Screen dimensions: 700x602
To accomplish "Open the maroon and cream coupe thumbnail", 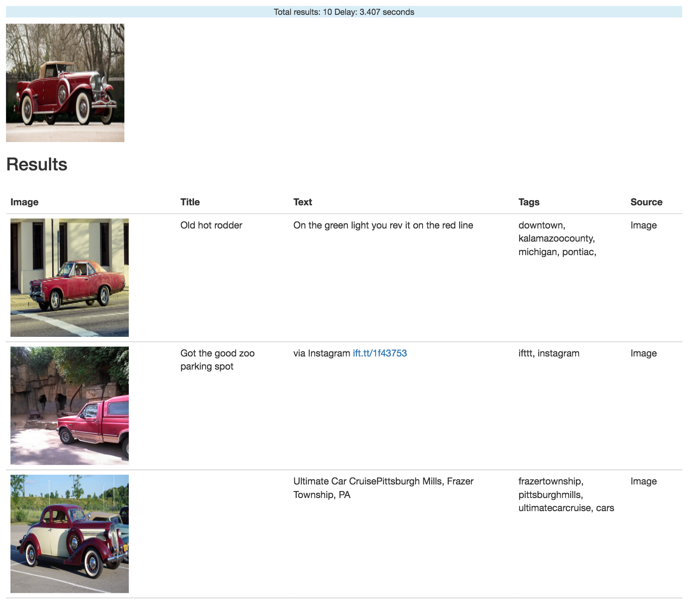I will [69, 534].
